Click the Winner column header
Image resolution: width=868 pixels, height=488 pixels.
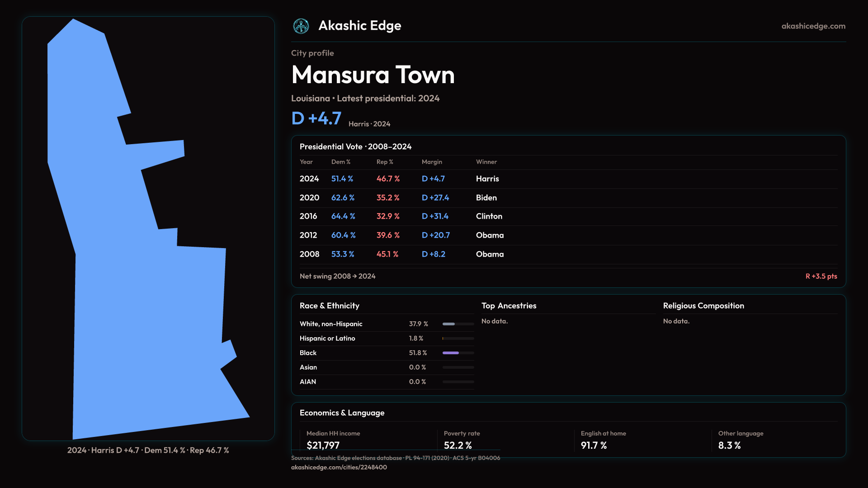point(486,162)
